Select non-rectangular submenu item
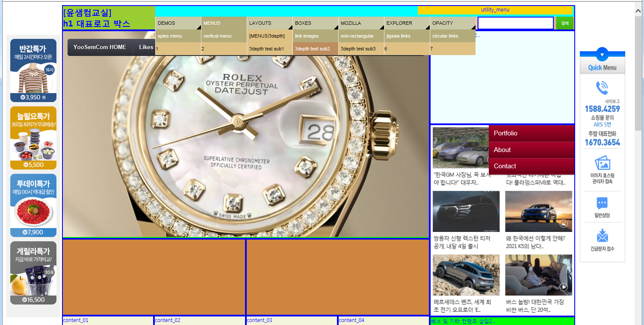Screen dimensions: 644x325 [x=361, y=36]
